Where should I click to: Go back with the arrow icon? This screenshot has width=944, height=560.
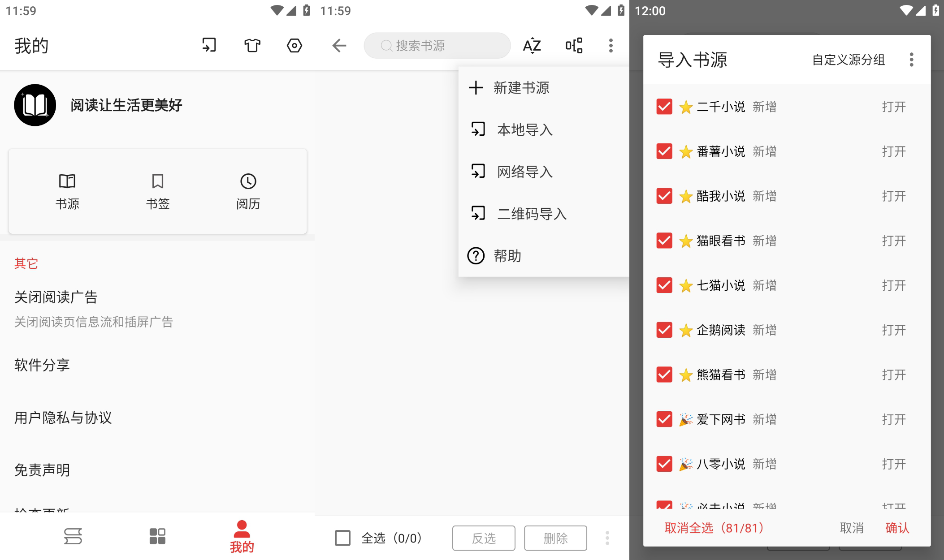pyautogui.click(x=339, y=45)
